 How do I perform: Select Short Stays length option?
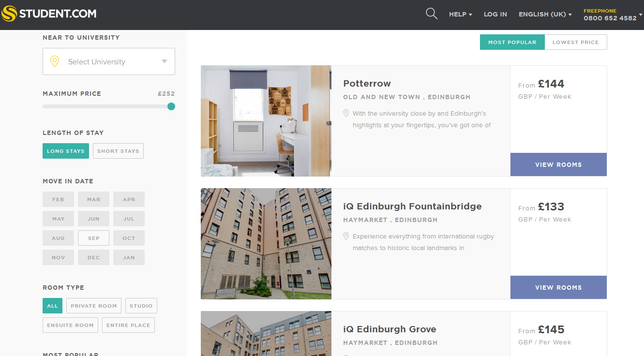click(118, 151)
